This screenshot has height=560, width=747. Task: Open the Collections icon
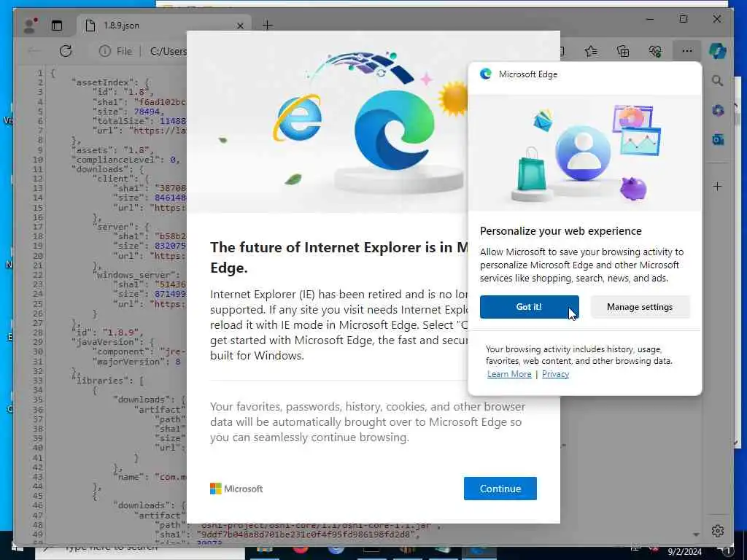[x=623, y=51]
